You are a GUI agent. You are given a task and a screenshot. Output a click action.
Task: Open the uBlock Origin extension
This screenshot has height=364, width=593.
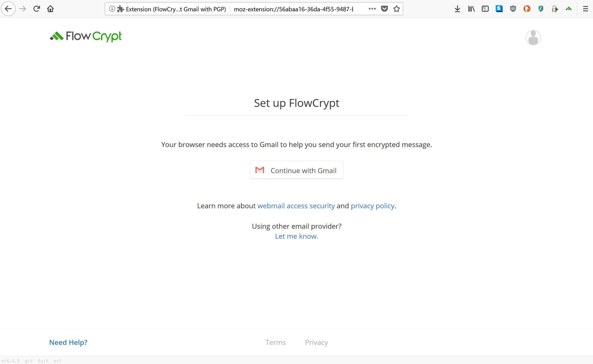pos(513,9)
